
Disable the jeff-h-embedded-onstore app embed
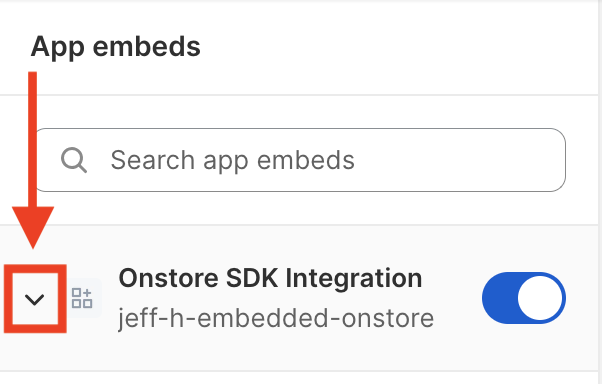click(x=524, y=298)
